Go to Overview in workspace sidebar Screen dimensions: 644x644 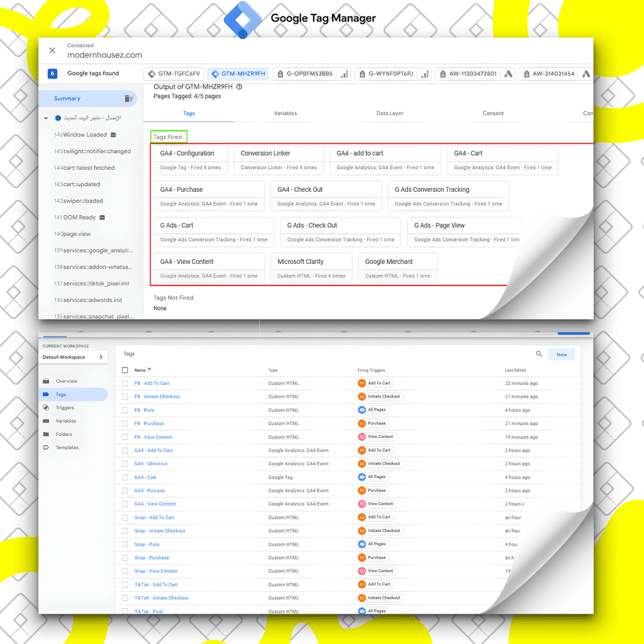tap(67, 381)
